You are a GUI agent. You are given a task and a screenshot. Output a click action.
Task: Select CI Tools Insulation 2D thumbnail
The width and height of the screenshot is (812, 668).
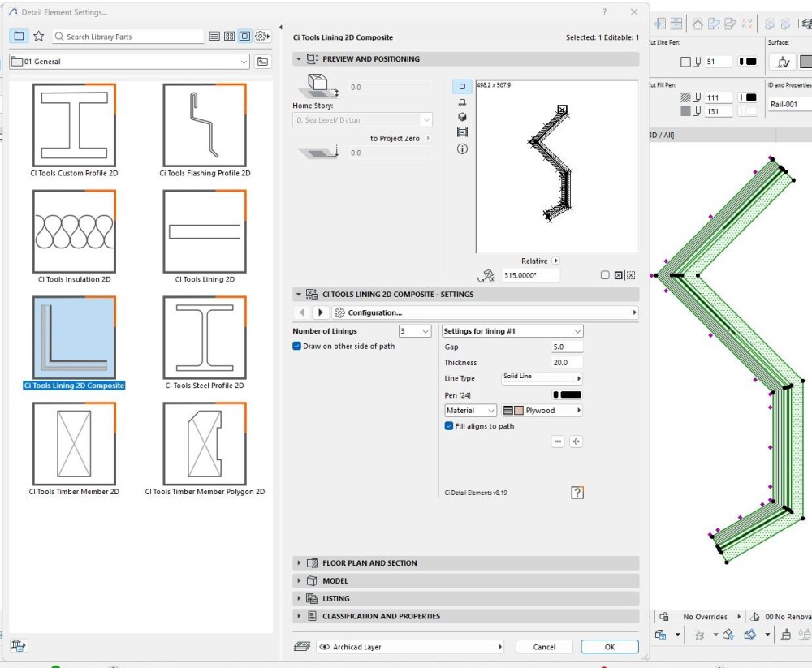point(74,233)
